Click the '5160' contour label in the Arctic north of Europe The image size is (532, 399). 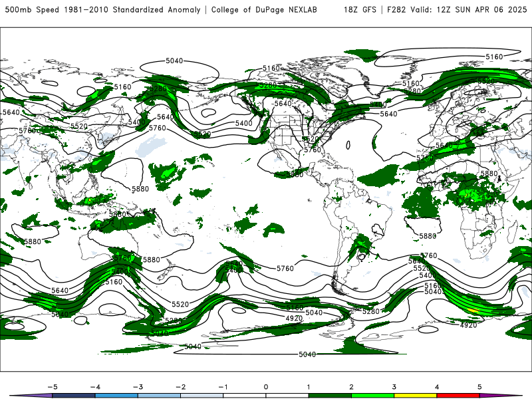point(494,57)
